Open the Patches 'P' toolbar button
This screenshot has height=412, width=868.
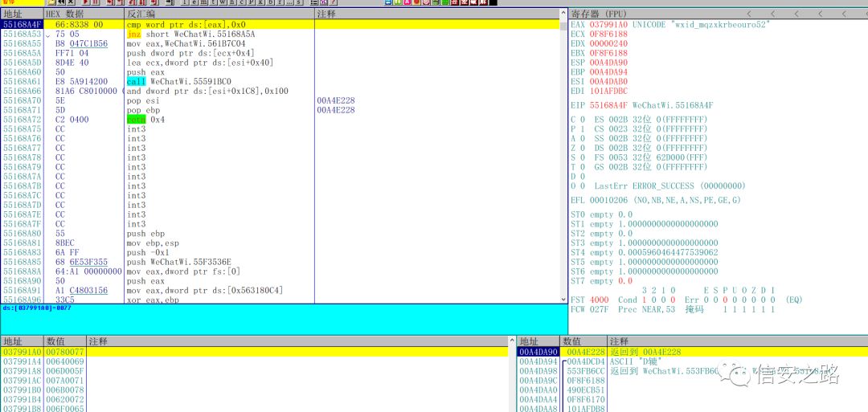coord(252,2)
